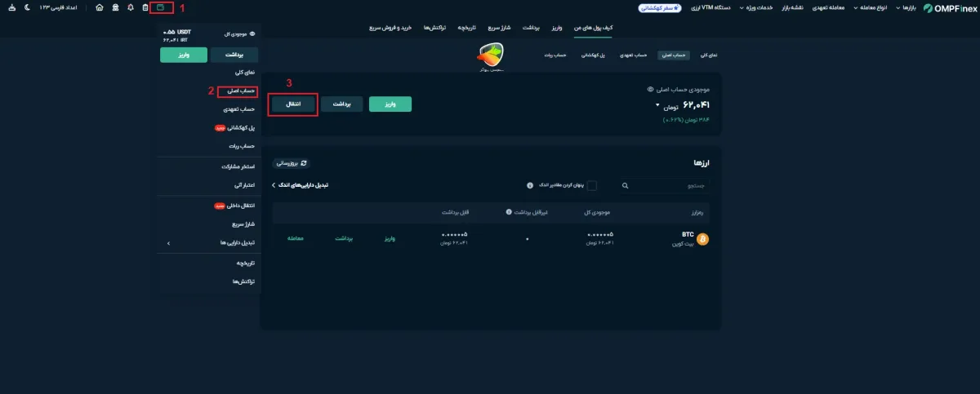Click the info icon next to غیرقابل برداشت
The height and width of the screenshot is (394, 980).
click(x=509, y=212)
